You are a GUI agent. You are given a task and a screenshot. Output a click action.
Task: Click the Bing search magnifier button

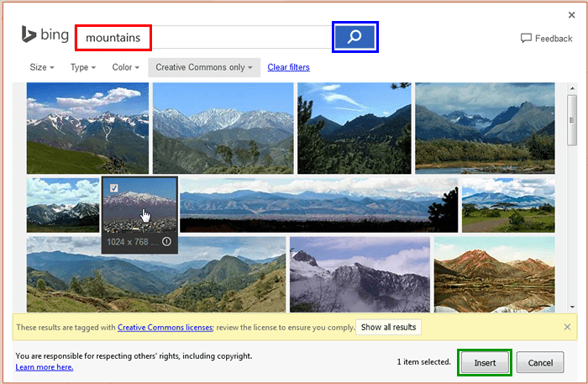354,37
